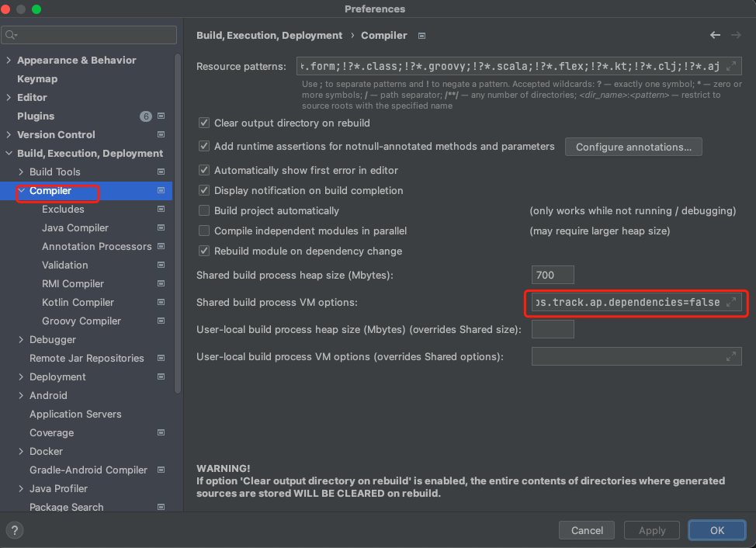Viewport: 756px width, 548px height.
Task: Click Shared build process heap size field
Action: click(x=553, y=276)
